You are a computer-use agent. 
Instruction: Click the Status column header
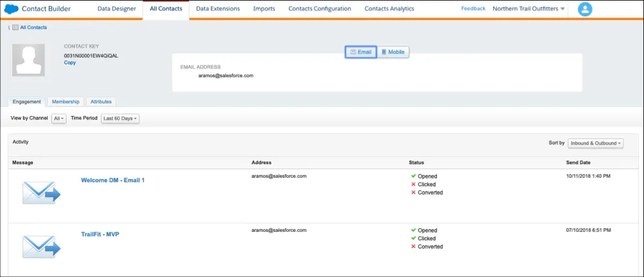[416, 162]
